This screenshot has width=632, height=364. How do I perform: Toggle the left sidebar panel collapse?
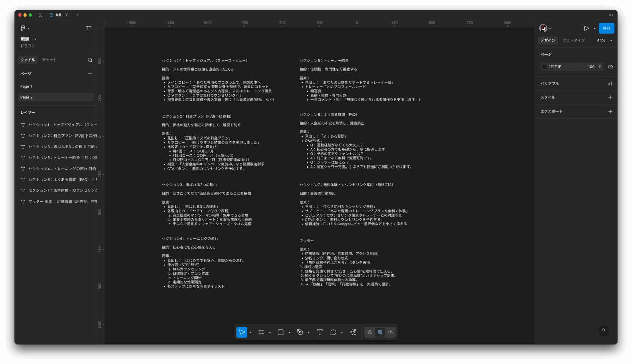(89, 28)
